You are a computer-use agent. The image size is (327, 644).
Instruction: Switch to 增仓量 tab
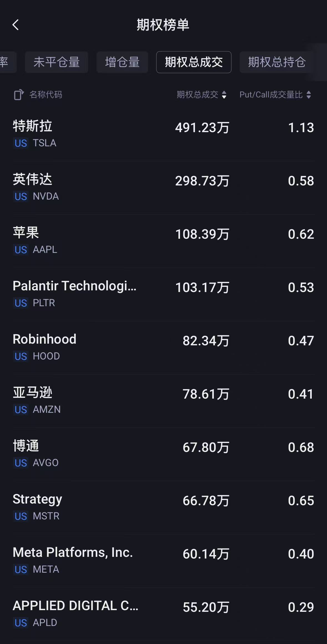(122, 62)
